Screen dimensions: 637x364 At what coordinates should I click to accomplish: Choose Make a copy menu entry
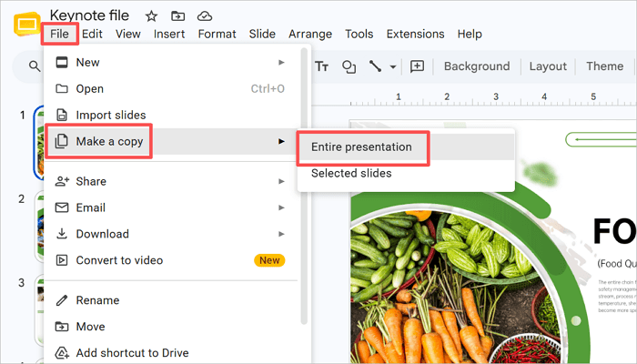pyautogui.click(x=171, y=141)
